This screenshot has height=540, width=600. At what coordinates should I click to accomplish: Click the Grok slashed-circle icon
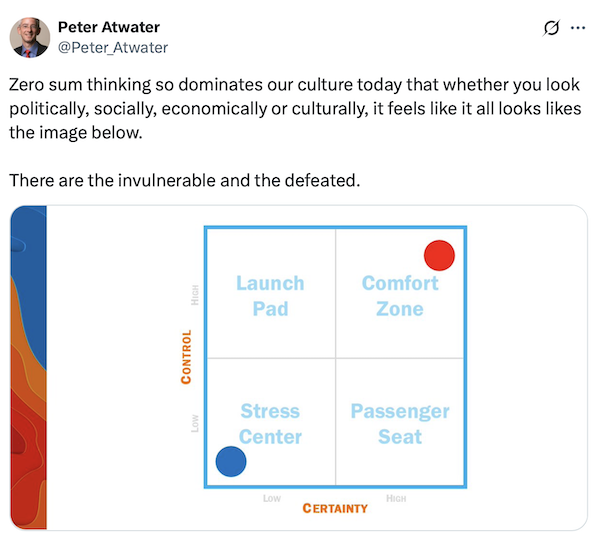(551, 28)
